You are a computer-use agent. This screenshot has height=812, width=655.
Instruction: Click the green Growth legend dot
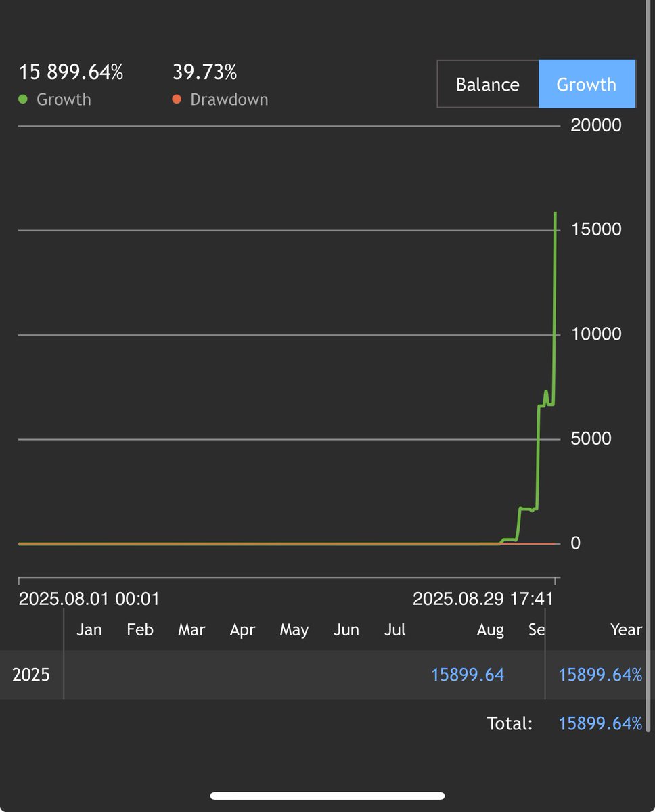(x=22, y=99)
